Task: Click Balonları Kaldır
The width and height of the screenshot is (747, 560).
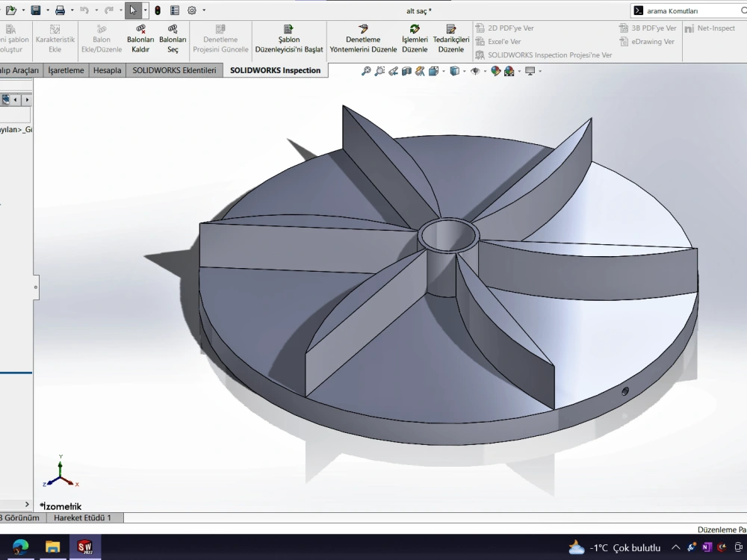Action: [140, 39]
